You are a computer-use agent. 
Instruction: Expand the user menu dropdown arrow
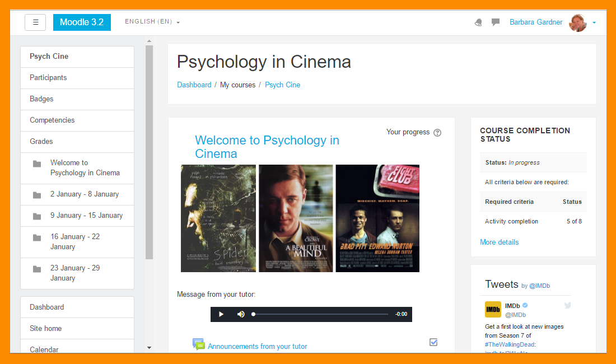[594, 23]
